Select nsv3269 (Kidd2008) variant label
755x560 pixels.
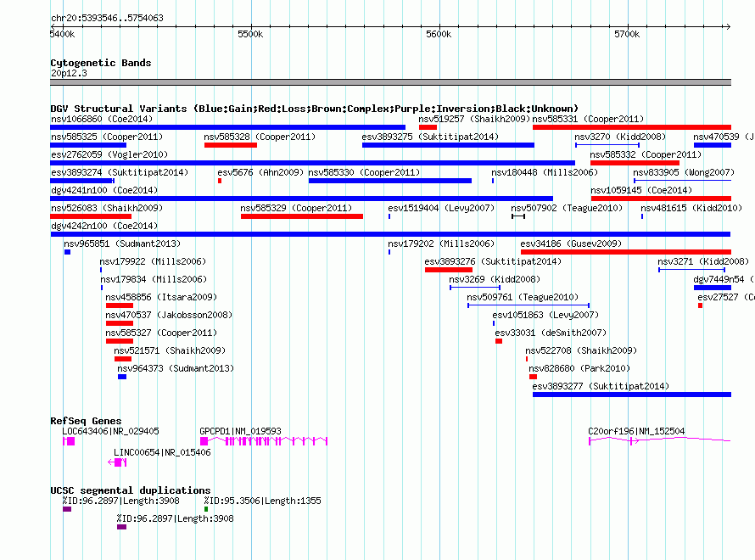(495, 279)
